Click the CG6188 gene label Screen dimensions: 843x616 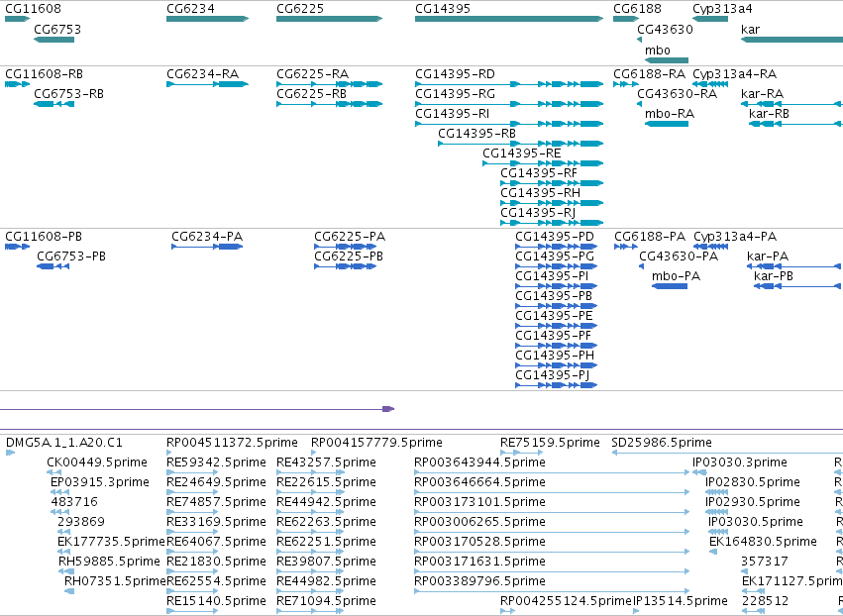(637, 9)
